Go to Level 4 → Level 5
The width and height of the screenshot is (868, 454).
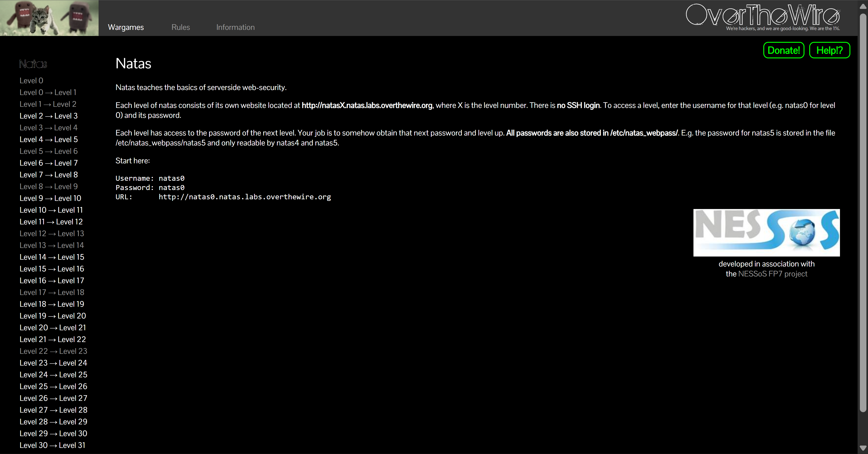[x=49, y=140]
